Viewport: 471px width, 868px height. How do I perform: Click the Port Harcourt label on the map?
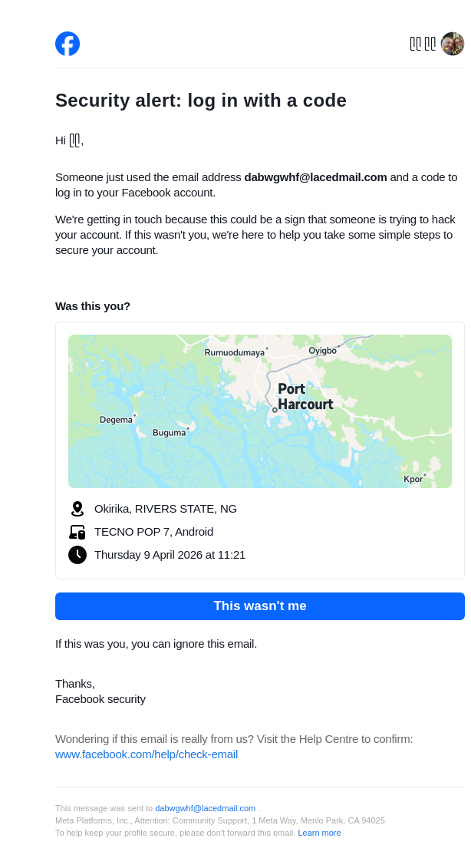pos(305,396)
